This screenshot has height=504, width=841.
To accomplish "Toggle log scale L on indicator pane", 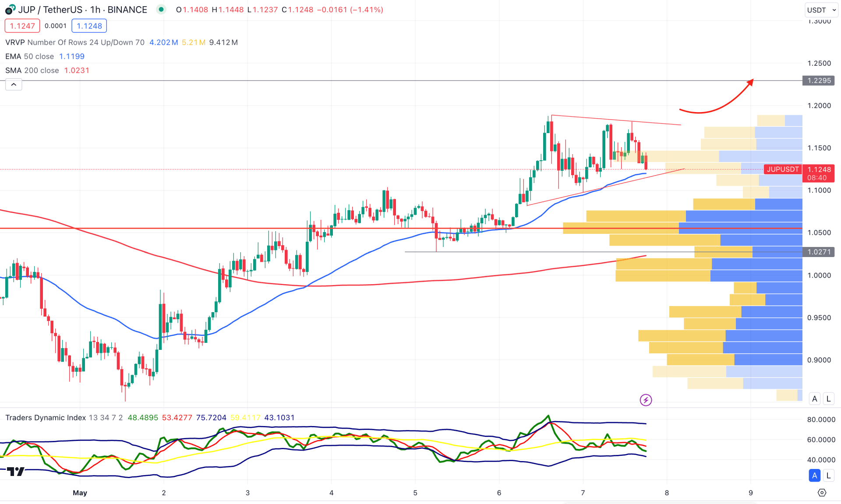I will pyautogui.click(x=828, y=476).
